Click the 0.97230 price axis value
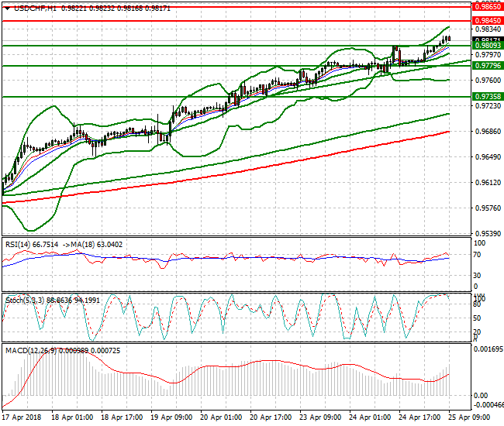This screenshot has height=426, width=504. pos(488,106)
